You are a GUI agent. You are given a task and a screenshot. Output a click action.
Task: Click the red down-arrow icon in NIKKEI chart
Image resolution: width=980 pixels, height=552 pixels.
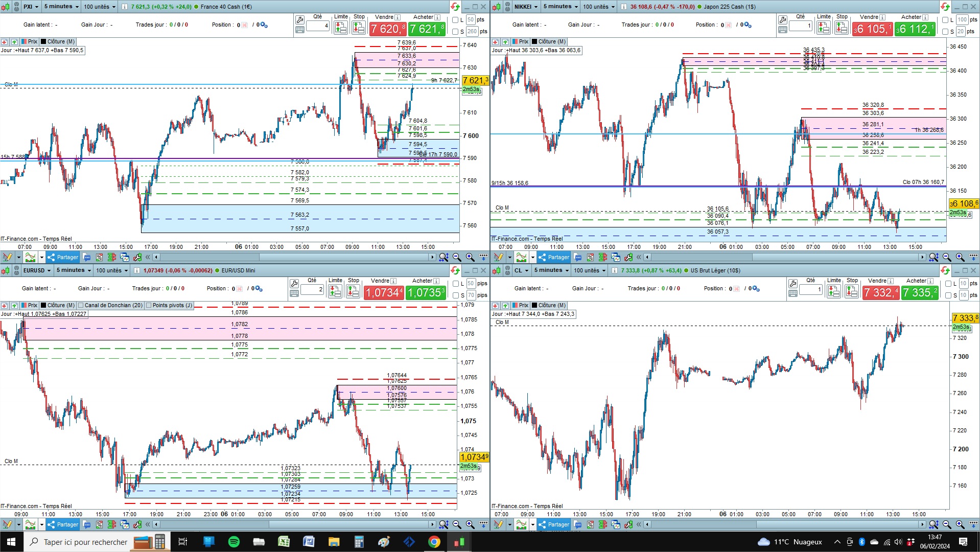tap(495, 41)
